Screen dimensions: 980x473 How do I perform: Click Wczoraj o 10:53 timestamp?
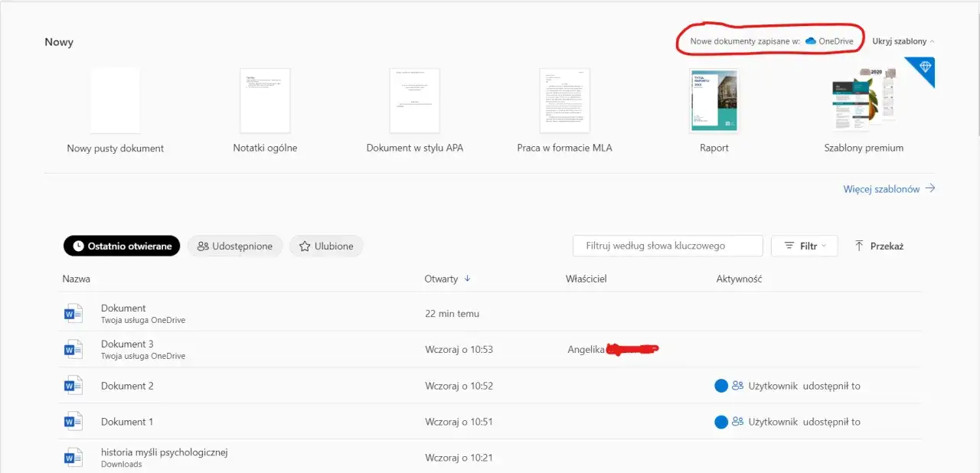tap(459, 350)
